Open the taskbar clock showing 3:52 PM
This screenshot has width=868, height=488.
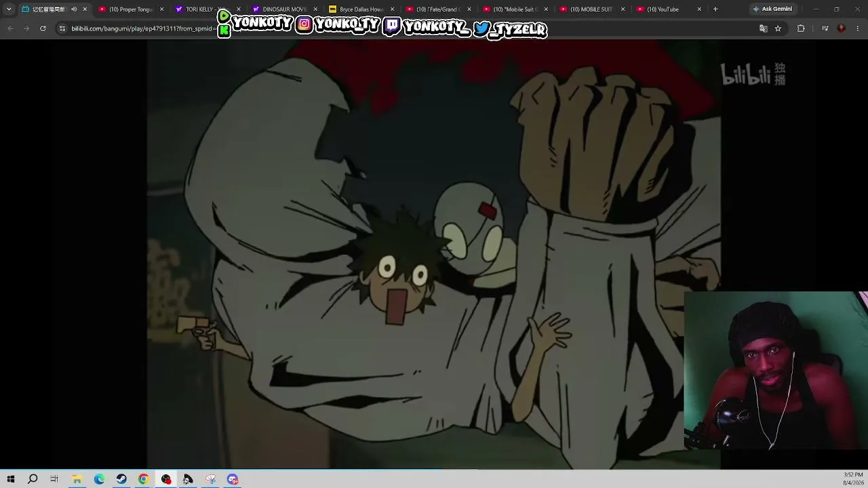pos(853,479)
